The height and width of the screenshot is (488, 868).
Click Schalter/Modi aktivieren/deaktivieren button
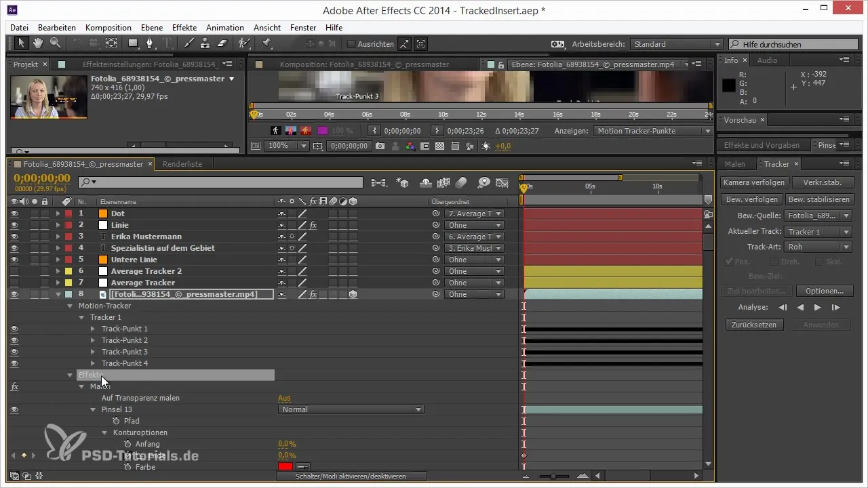(x=351, y=476)
